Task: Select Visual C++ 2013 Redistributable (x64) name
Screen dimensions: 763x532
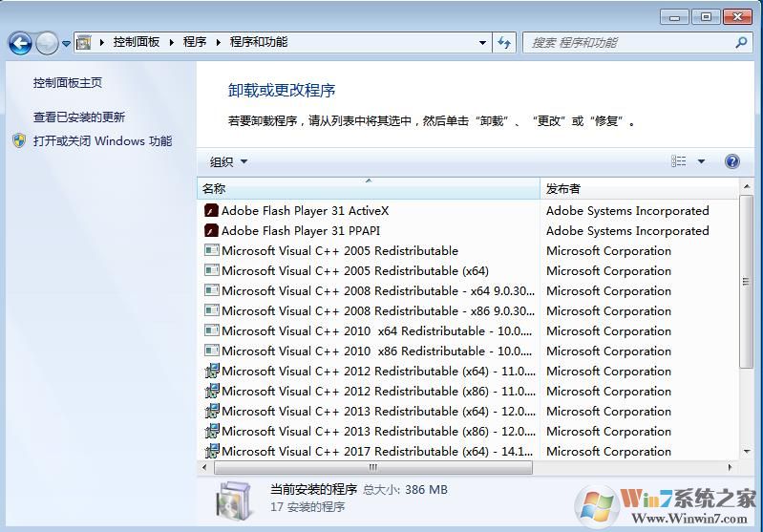Action: tap(378, 411)
